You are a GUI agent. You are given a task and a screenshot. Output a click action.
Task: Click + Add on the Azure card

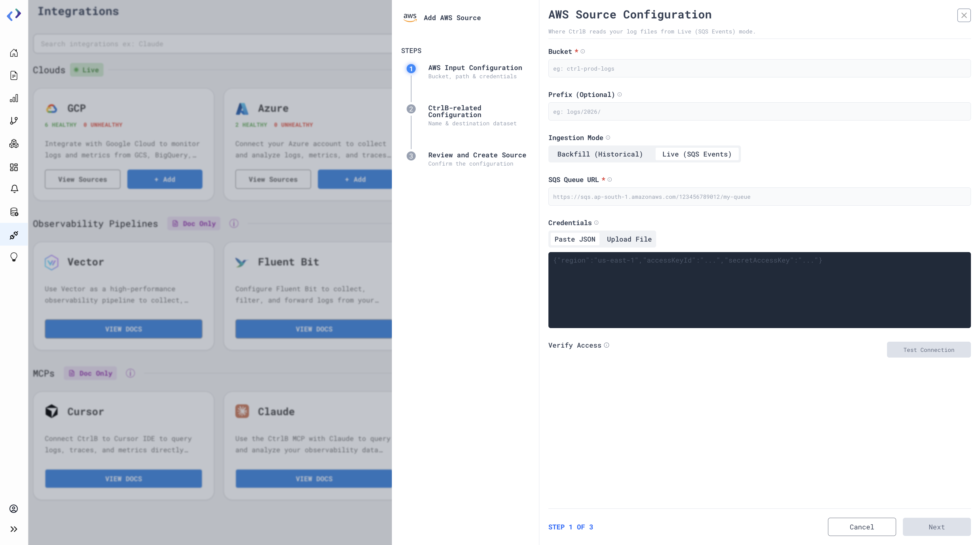pos(355,179)
